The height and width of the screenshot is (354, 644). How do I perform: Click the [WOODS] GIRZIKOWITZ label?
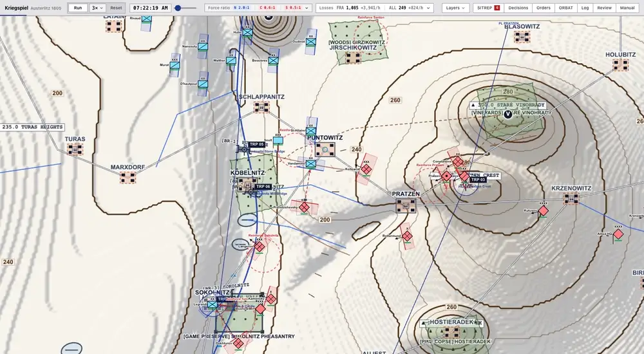point(357,42)
